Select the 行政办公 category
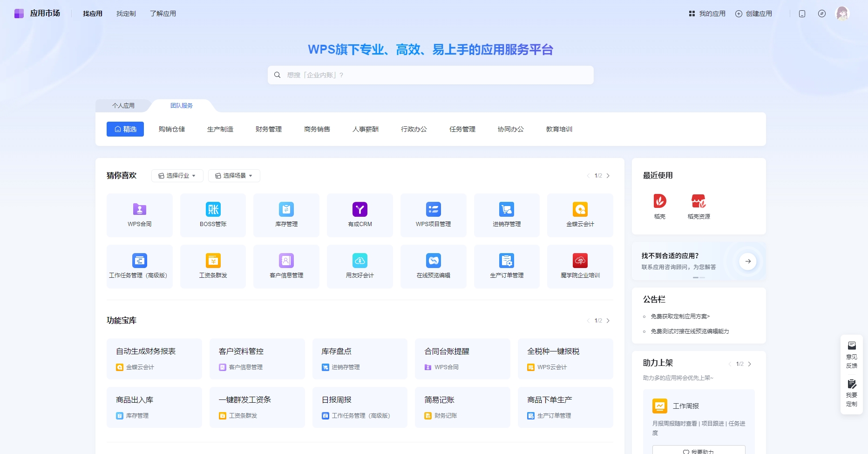Image resolution: width=868 pixels, height=454 pixels. [x=414, y=129]
